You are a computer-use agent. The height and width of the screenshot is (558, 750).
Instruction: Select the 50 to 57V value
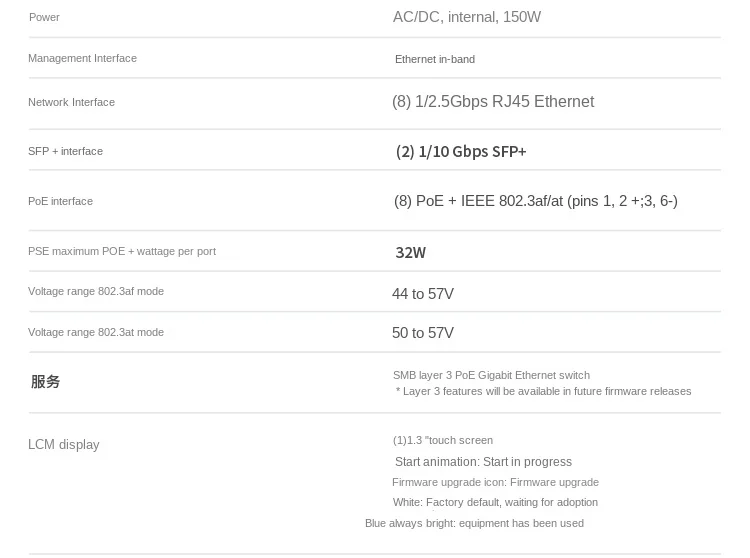point(422,333)
